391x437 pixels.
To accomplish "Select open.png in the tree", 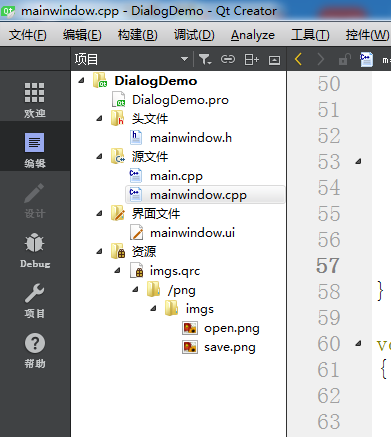I will point(232,328).
